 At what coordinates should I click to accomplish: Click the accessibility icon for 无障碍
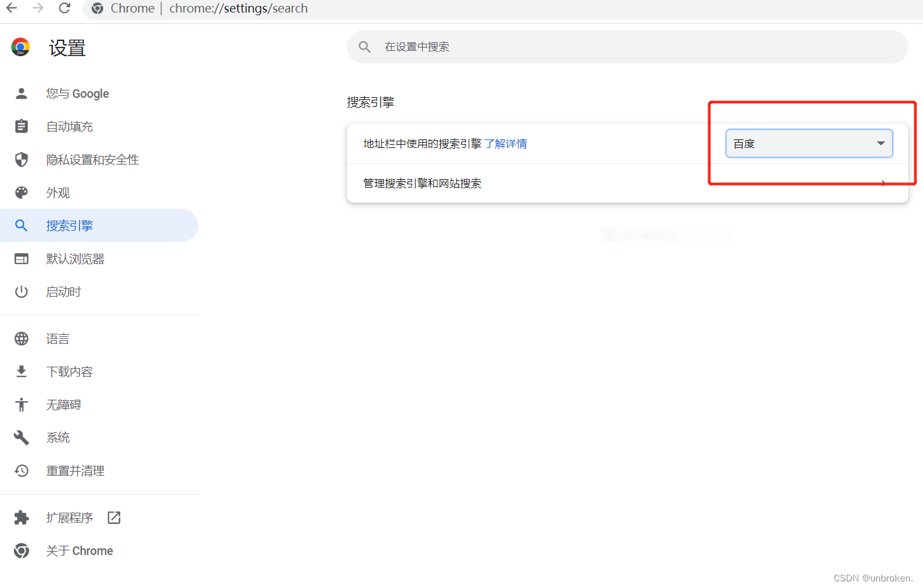click(x=21, y=404)
